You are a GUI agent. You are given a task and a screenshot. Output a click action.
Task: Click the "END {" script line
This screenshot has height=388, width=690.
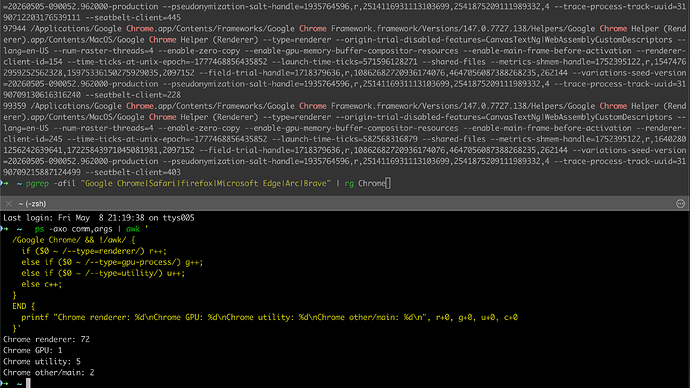click(24, 306)
